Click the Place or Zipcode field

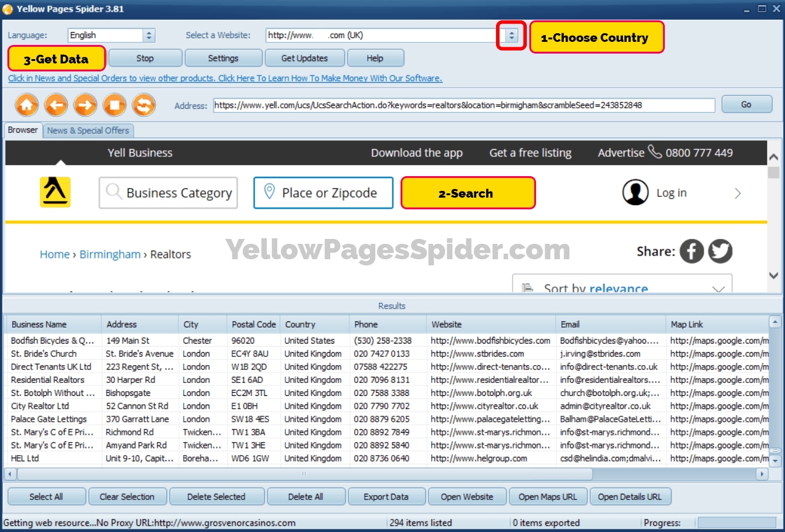point(323,193)
